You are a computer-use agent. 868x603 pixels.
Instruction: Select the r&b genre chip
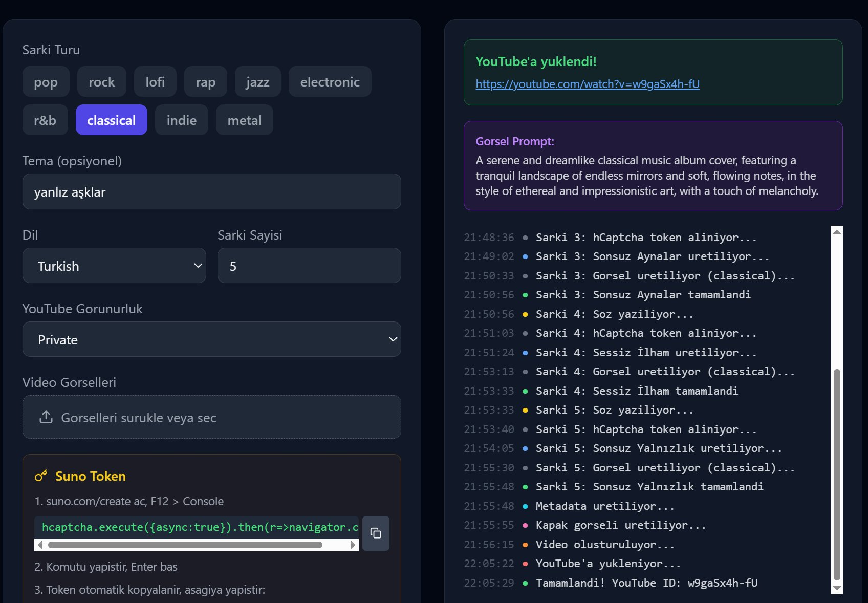tap(45, 120)
